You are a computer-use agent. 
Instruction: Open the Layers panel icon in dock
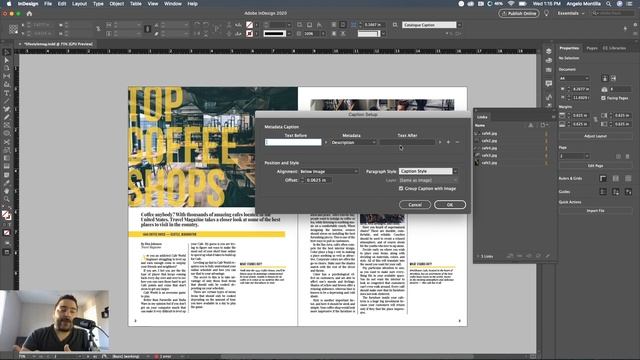coord(549,51)
